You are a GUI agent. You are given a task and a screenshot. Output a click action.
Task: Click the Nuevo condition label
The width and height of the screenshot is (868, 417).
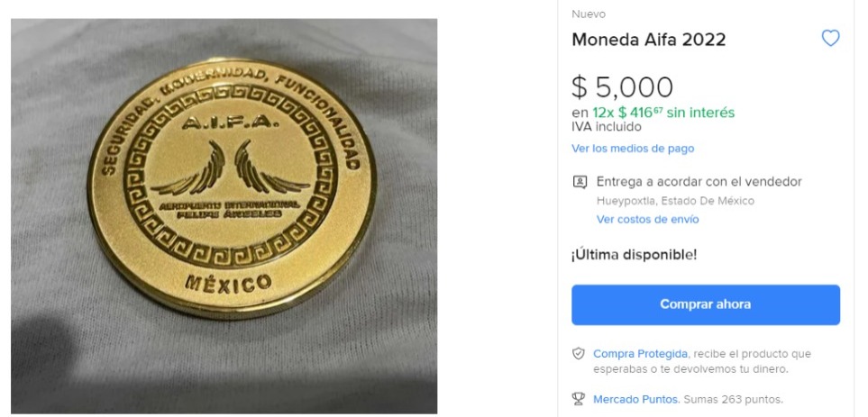589,14
